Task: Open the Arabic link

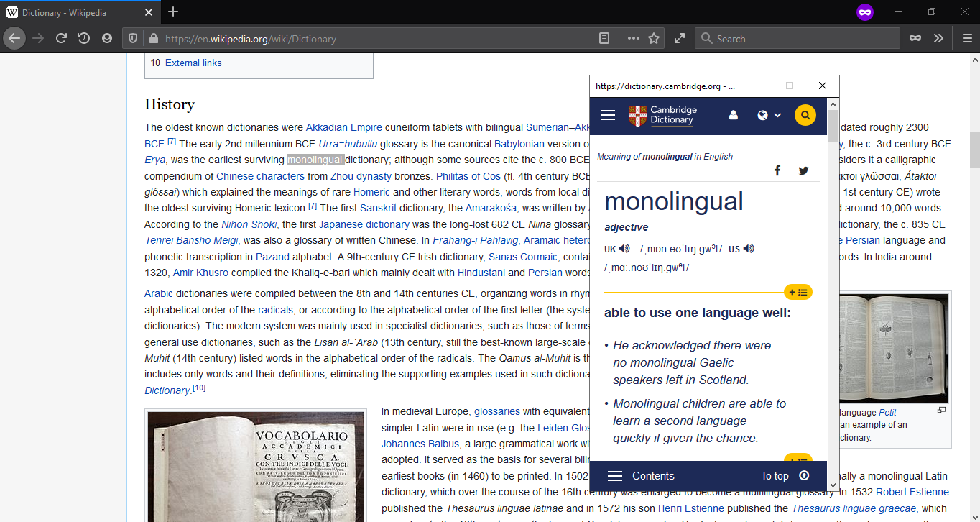Action: click(159, 293)
